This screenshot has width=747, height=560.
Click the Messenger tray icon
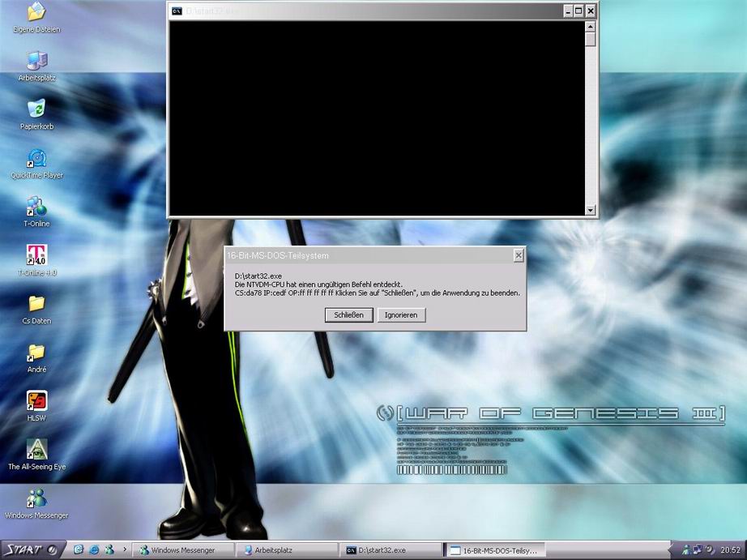(x=686, y=550)
